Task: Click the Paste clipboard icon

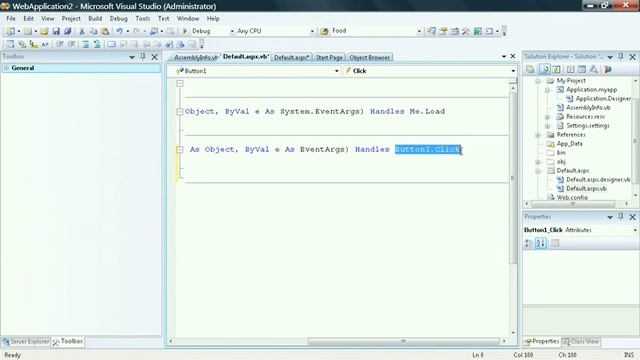Action: click(x=105, y=31)
